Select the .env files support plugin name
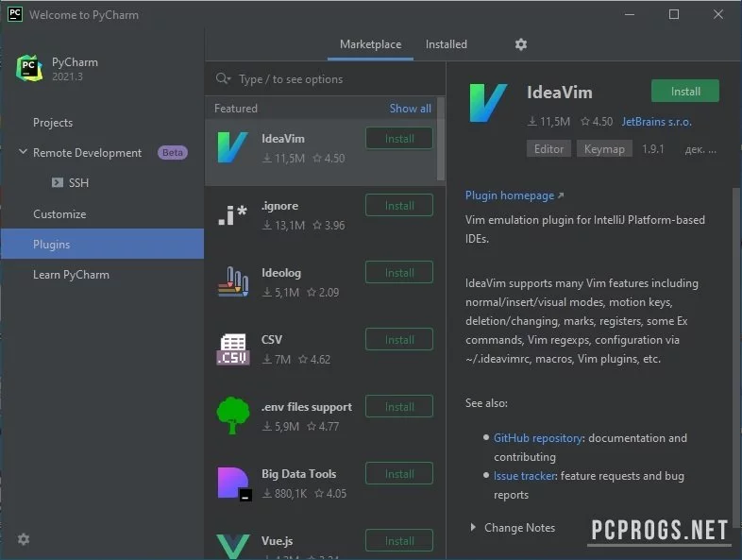Viewport: 742px width, 560px height. coord(307,407)
